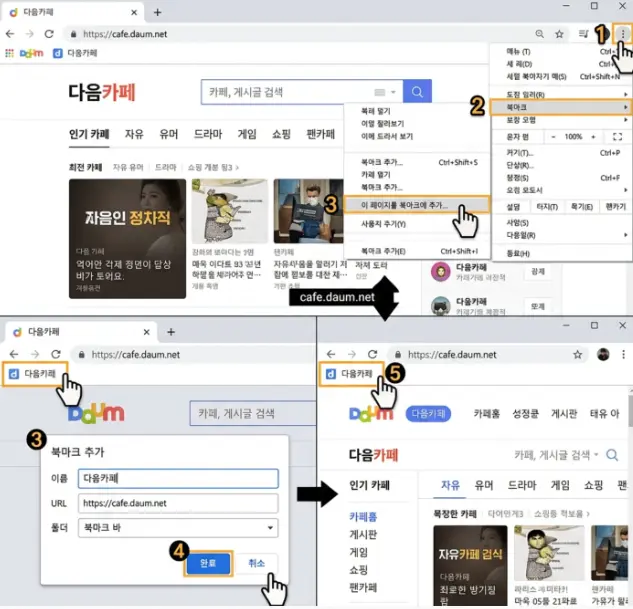Click the Daum logo in bottom-right window
Screen dimensions: 633x609
[371, 414]
